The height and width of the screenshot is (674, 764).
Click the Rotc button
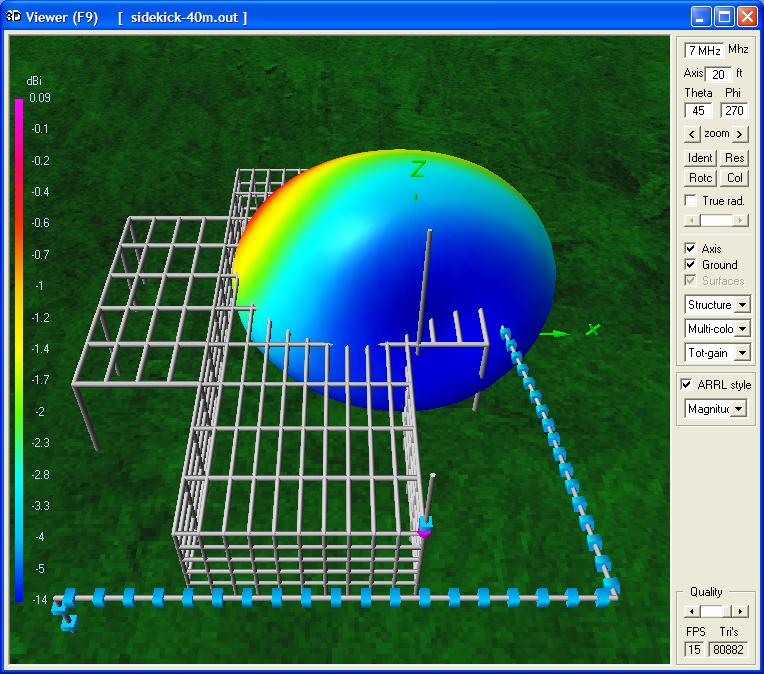(x=700, y=178)
